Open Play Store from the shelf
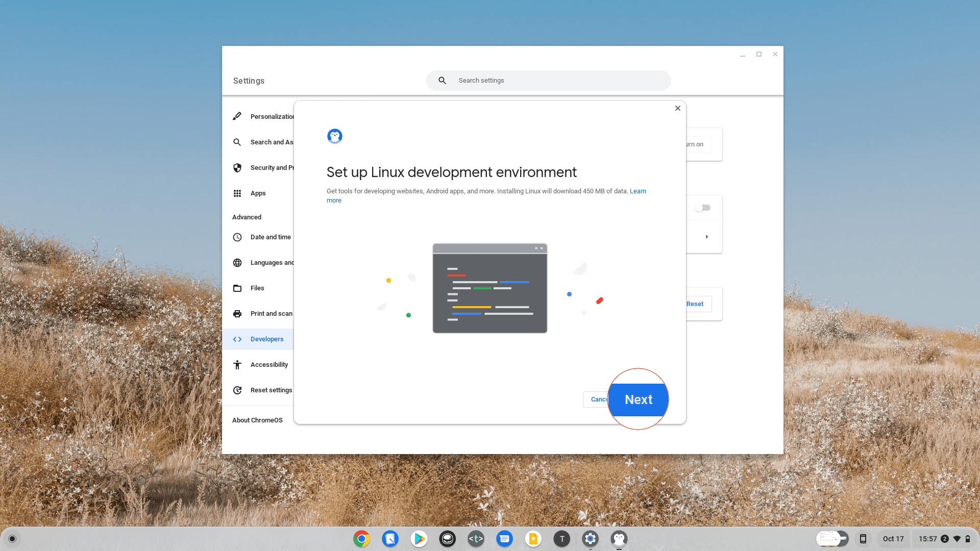 pyautogui.click(x=419, y=539)
